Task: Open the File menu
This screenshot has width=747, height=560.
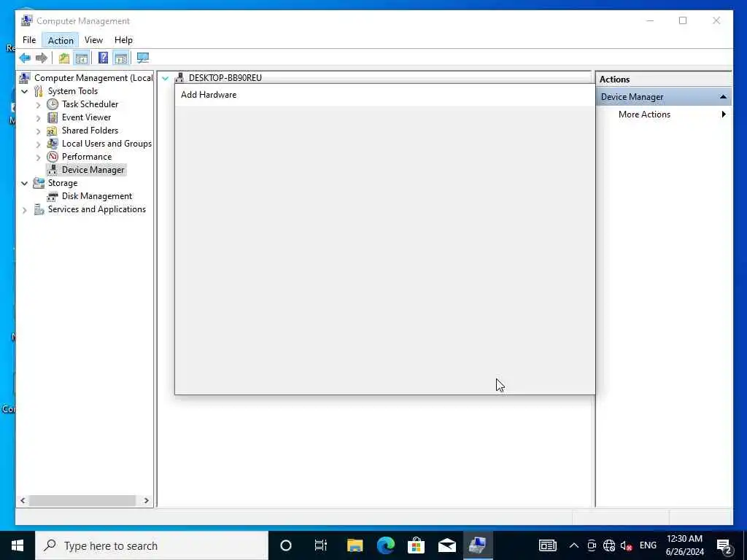Action: (x=29, y=40)
